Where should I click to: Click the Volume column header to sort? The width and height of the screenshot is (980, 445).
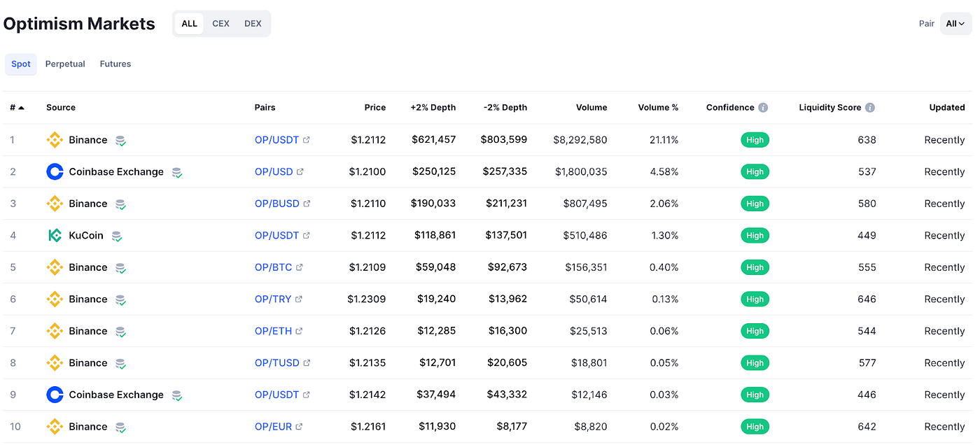tap(591, 107)
